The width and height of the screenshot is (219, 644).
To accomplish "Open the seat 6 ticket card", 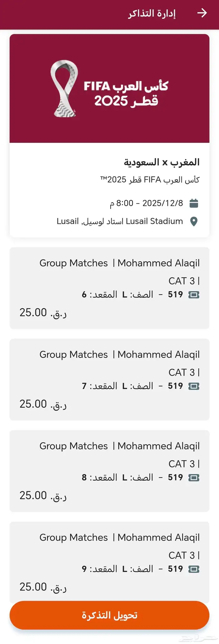I will [109, 288].
